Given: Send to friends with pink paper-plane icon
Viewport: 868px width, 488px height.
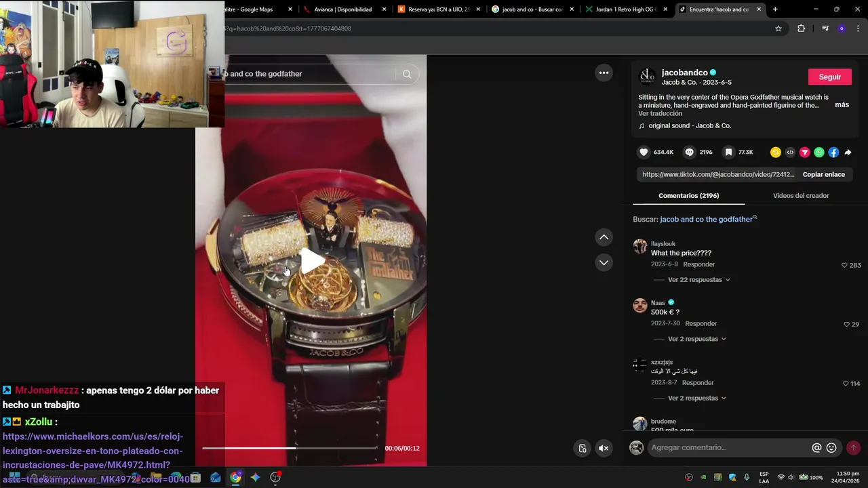Looking at the screenshot, I should (x=804, y=152).
